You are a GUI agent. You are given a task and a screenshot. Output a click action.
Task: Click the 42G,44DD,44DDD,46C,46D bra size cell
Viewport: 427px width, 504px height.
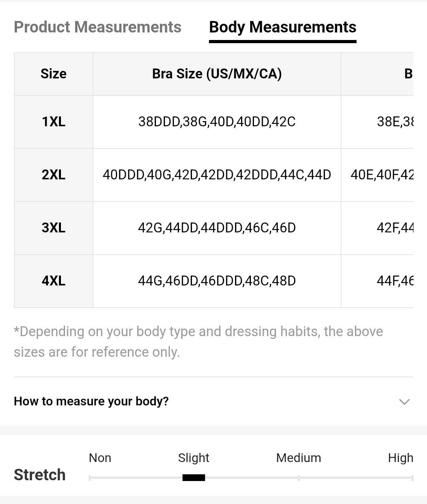click(217, 228)
